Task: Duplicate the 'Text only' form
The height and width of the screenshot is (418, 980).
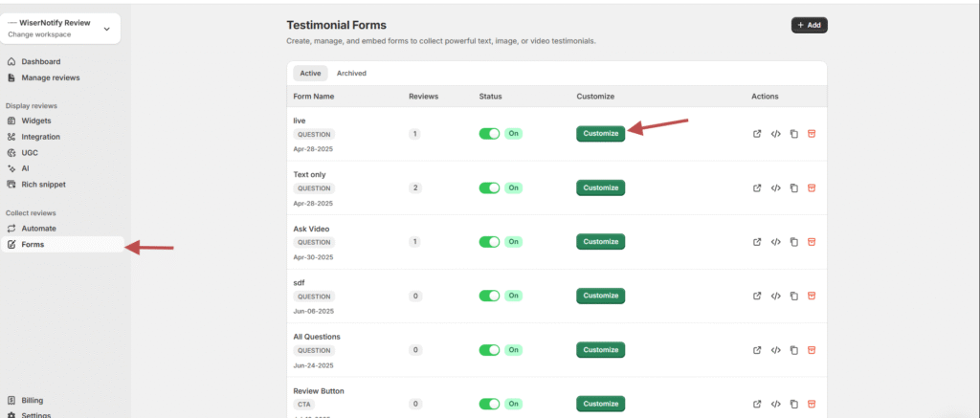Action: click(x=793, y=188)
